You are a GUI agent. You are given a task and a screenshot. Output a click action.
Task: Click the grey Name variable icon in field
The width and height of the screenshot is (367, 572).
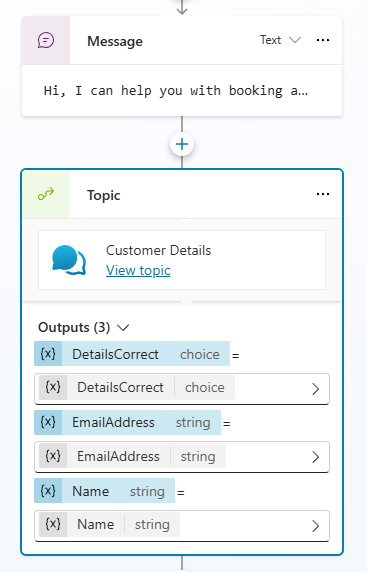pyautogui.click(x=53, y=524)
